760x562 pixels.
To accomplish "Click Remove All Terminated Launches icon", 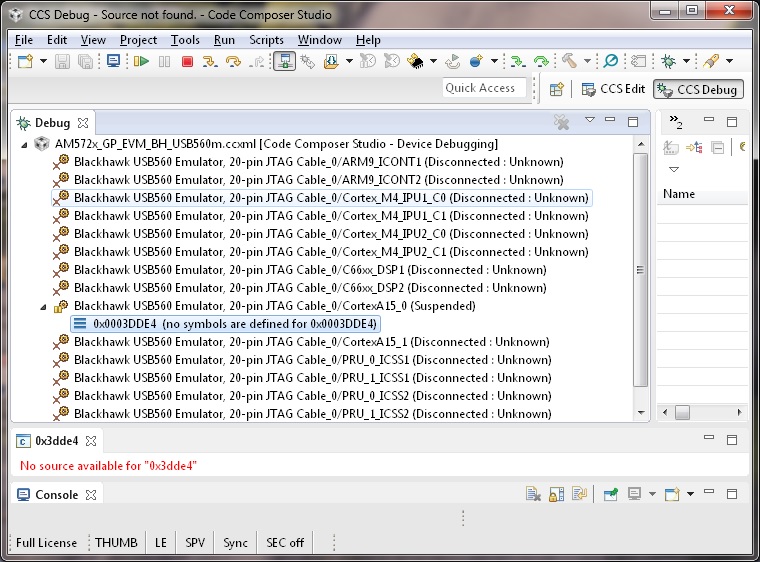I will pos(562,122).
